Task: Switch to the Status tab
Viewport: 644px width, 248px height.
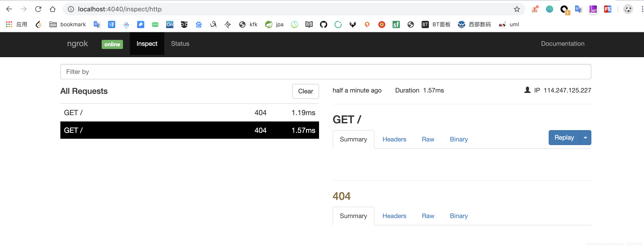Action: [180, 44]
